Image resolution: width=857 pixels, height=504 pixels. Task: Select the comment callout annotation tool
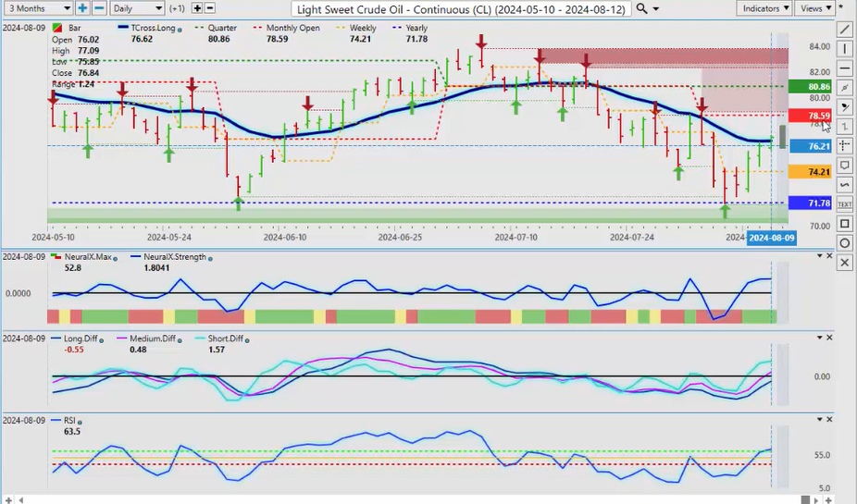pos(844,166)
